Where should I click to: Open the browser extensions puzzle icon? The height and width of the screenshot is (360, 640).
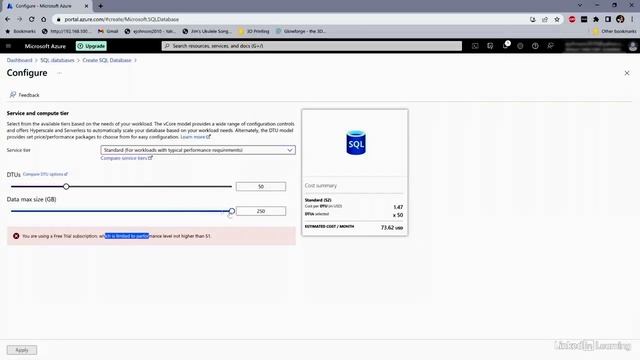pos(596,19)
